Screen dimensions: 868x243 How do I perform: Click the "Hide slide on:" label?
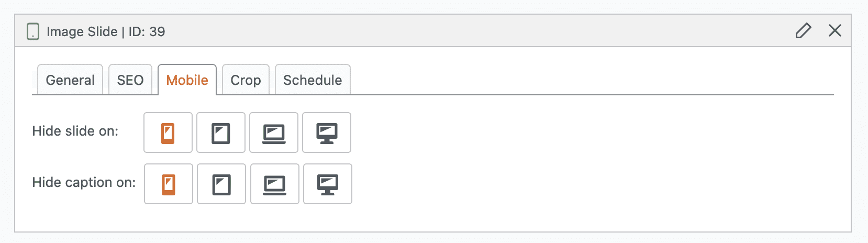(x=75, y=131)
